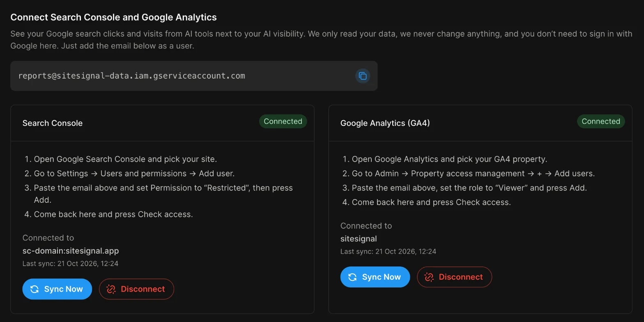
Task: Click Disconnect in Search Console card
Action: [136, 289]
